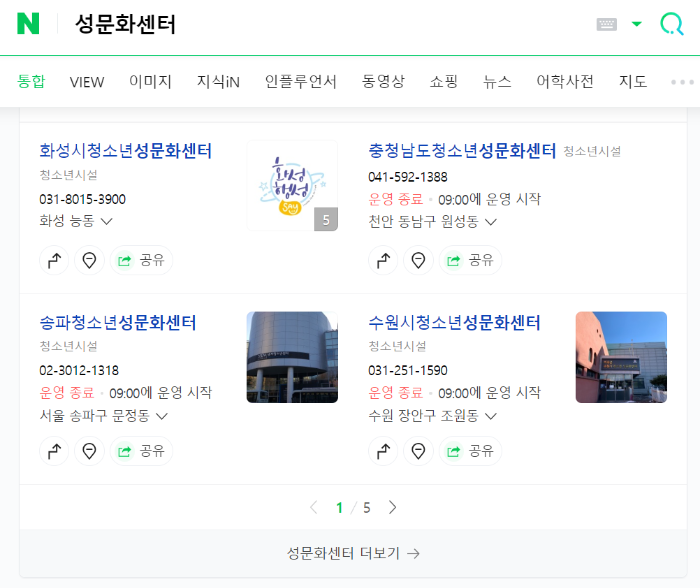
Task: Click 운영 종료 status under 수원시청소년성문화센터
Action: pos(396,392)
